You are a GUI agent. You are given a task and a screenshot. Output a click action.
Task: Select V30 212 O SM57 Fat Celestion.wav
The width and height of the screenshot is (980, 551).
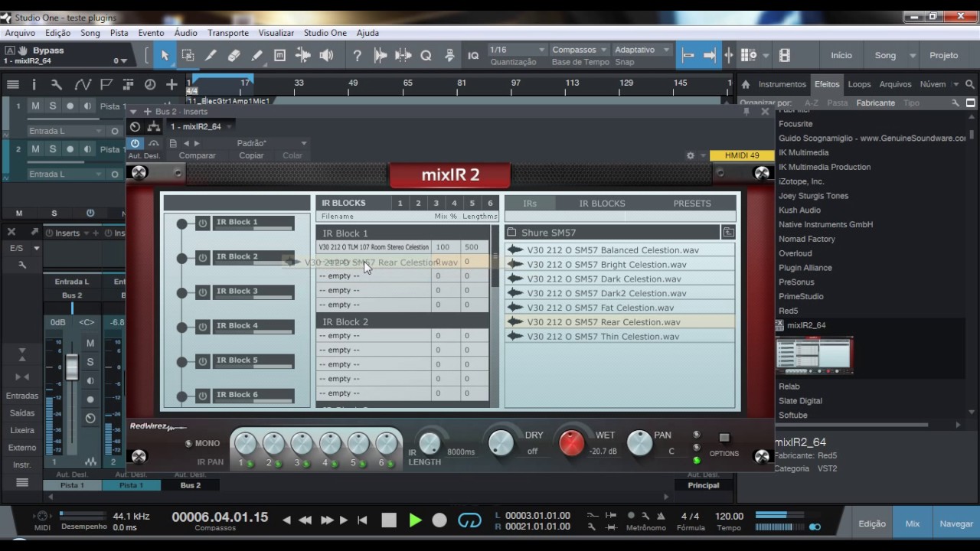coord(620,308)
